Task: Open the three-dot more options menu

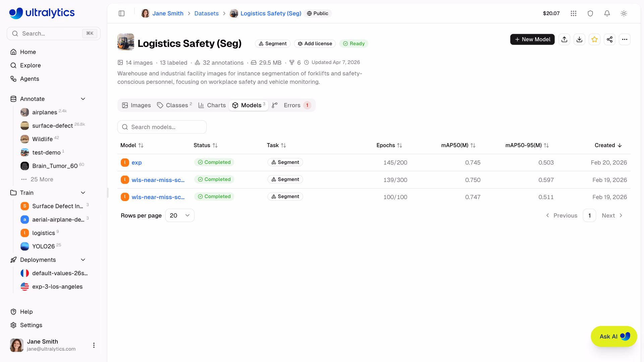Action: [x=625, y=40]
